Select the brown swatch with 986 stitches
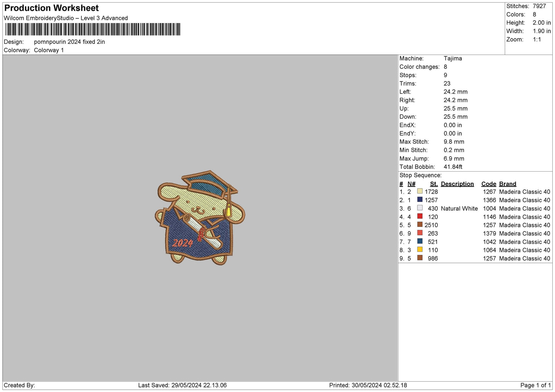This screenshot has width=555, height=392. click(x=420, y=258)
